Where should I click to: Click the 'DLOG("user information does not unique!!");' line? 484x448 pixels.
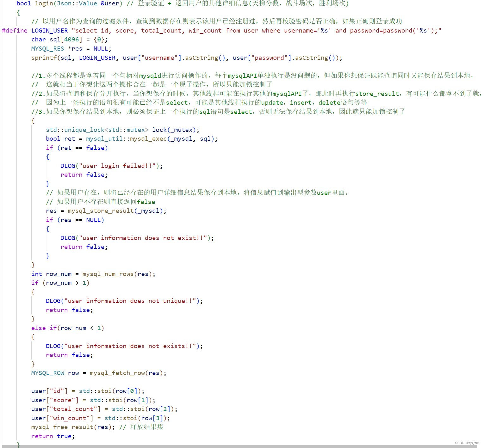point(124,301)
